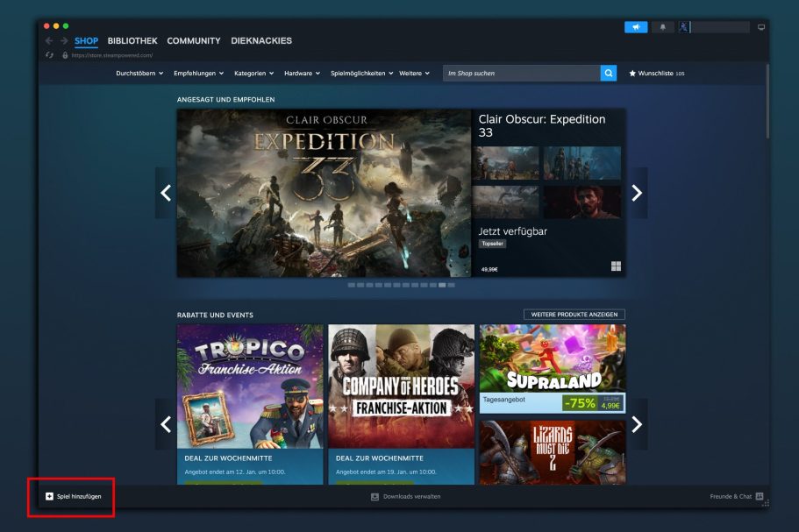
Task: Click the plus icon beside Spiel hinzufügen
Action: tap(49, 496)
